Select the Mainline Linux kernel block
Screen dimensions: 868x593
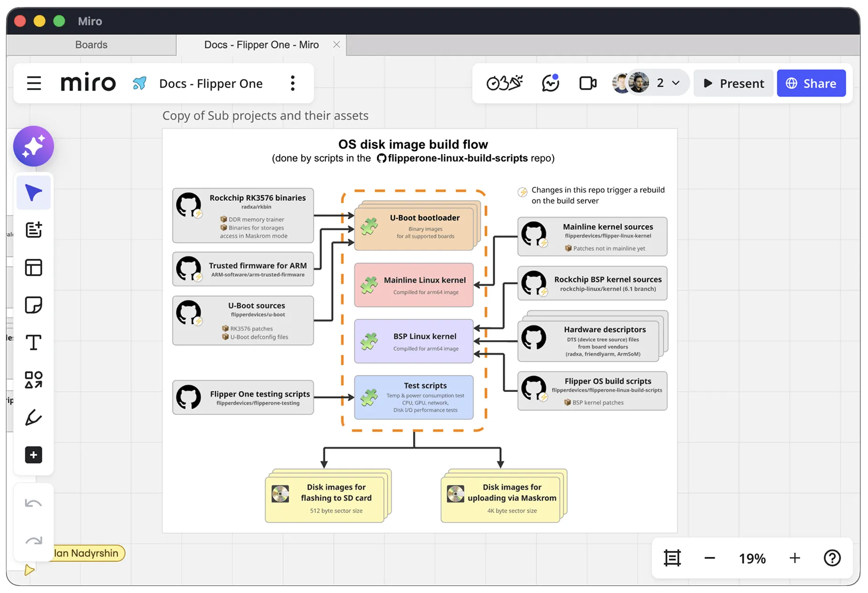(414, 285)
